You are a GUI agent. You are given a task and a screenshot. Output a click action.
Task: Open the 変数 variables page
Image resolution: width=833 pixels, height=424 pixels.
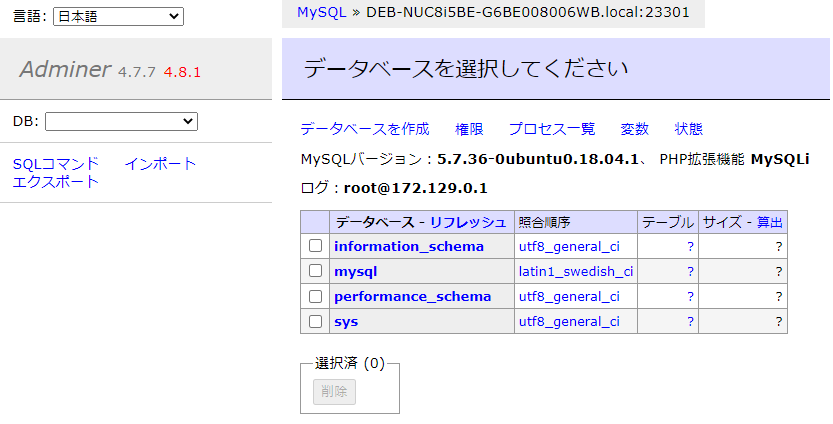pos(634,129)
